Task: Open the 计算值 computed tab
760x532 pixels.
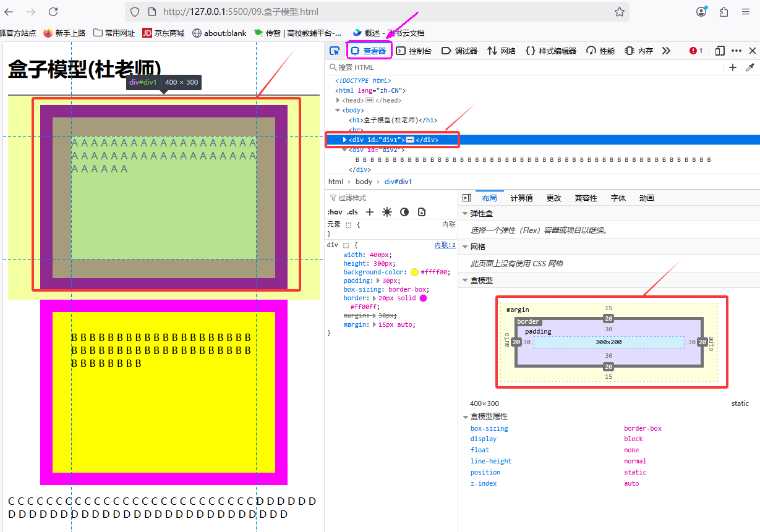Action: tap(521, 198)
